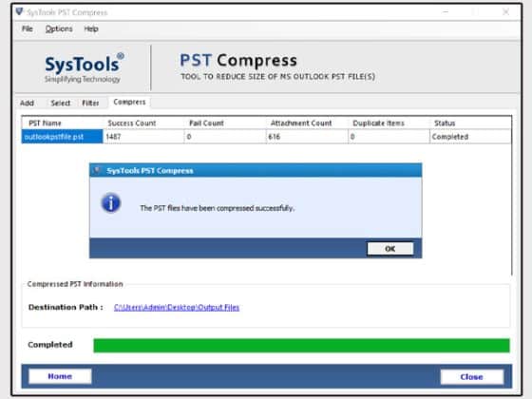The height and width of the screenshot is (399, 532).
Task: Click the SysTools Simplifying Technology logo
Action: (x=84, y=67)
